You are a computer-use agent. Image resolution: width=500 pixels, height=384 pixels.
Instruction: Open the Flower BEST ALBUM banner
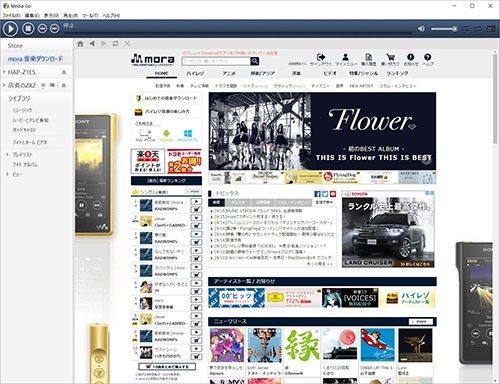322,131
